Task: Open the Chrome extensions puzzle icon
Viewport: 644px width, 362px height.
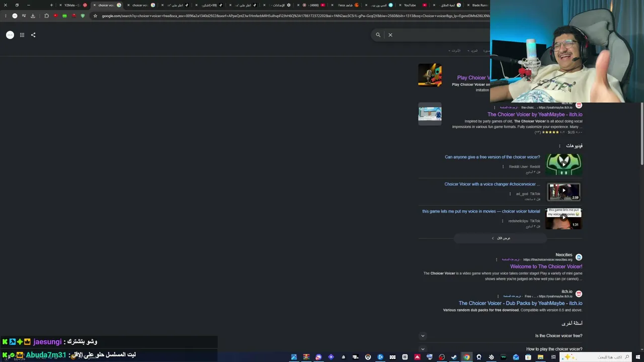Action: tap(46, 16)
